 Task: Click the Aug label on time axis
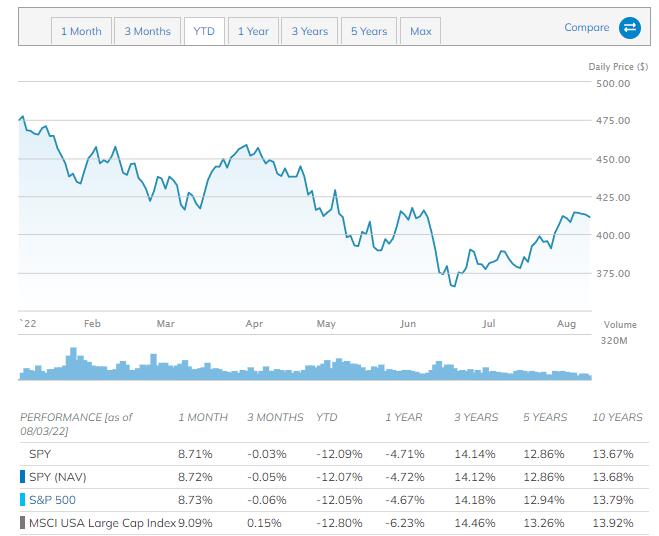[x=567, y=323]
